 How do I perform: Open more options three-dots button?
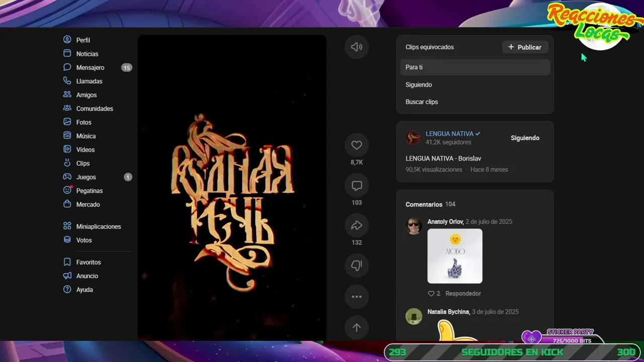pos(357,297)
